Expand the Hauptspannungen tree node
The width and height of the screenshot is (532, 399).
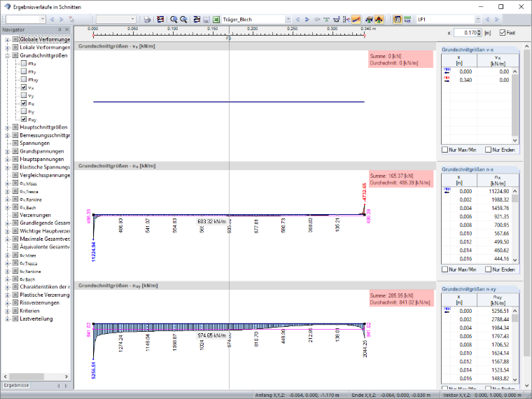tap(7, 160)
